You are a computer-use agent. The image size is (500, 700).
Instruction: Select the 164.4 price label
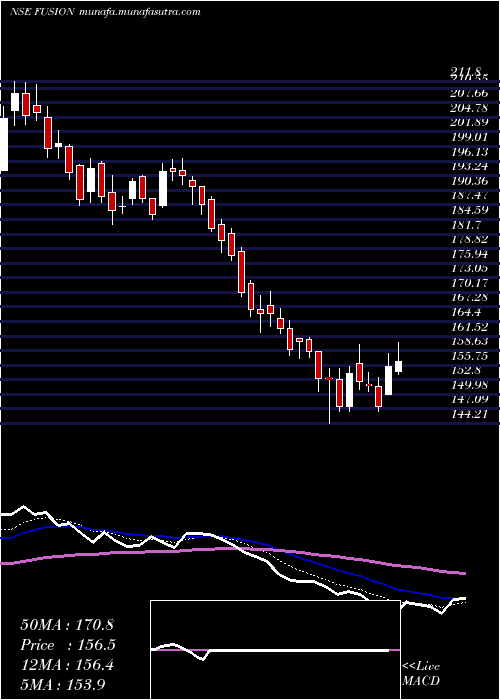click(467, 312)
